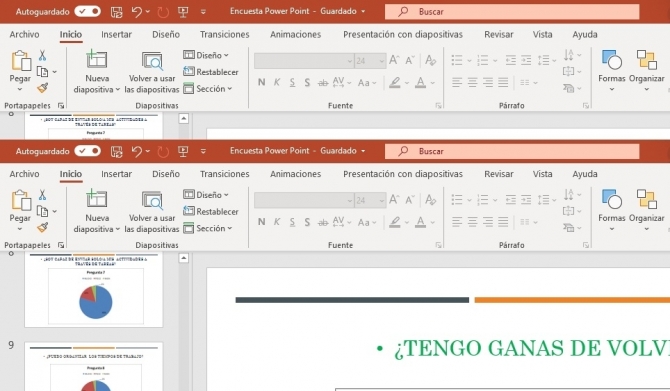Click numbered list icon in lower window

tap(482, 200)
